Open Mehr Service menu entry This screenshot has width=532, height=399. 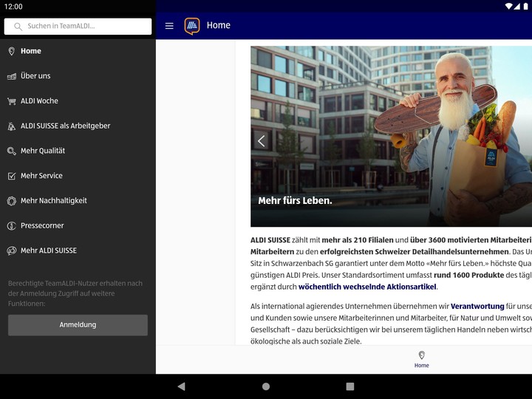(41, 176)
